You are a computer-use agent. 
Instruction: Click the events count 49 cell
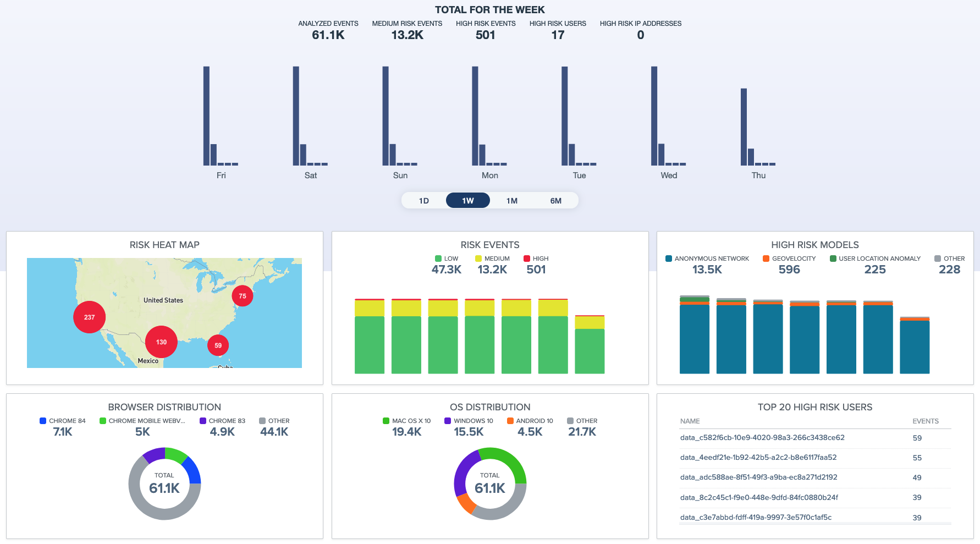point(917,478)
